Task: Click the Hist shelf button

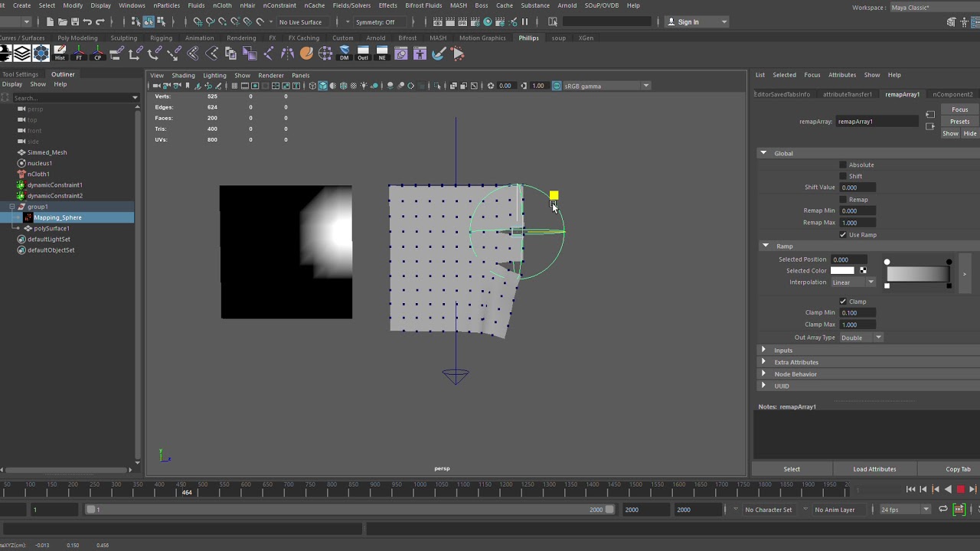Action: coord(60,54)
